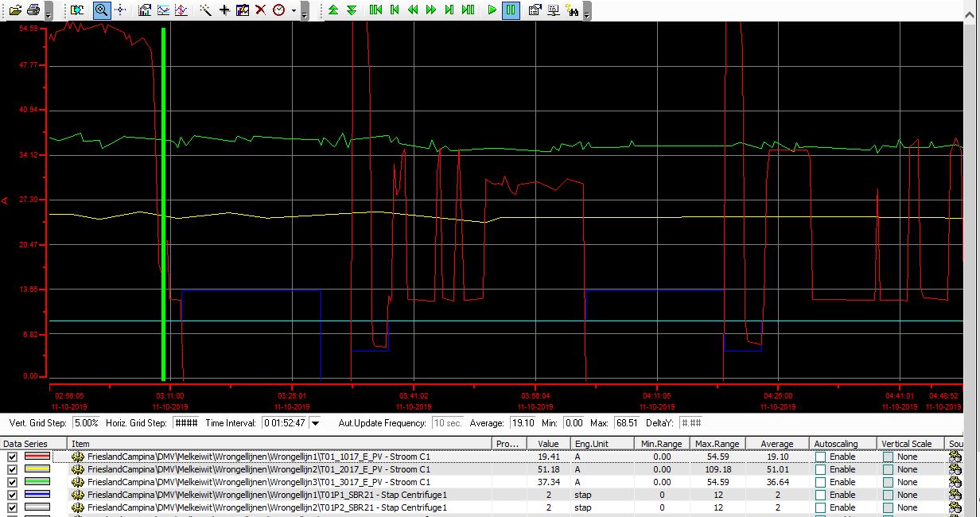Click the printer icon in toolbar
980x517 pixels.
(33, 10)
